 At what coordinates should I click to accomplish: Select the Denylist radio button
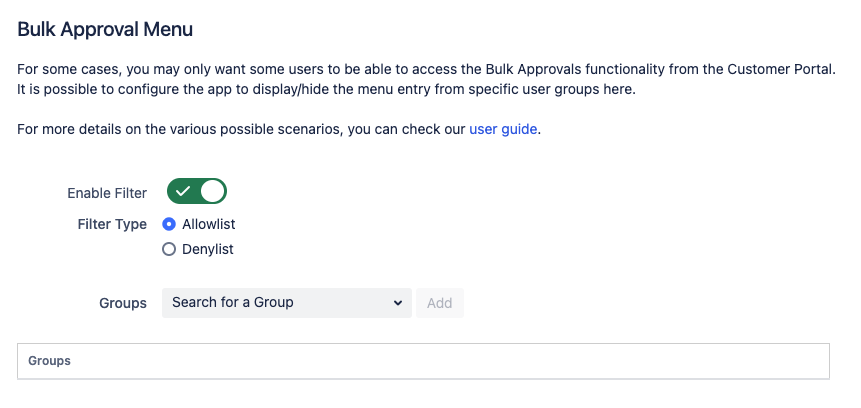(x=169, y=249)
